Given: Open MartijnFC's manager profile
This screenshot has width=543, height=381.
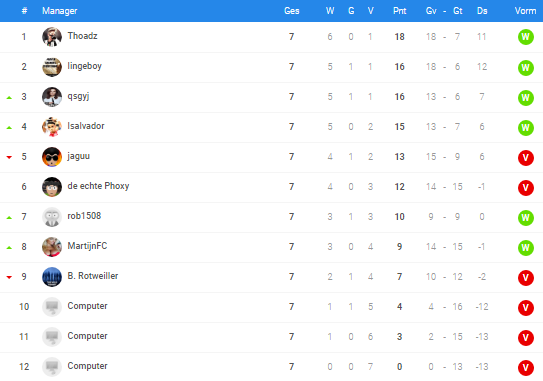Looking at the screenshot, I should pyautogui.click(x=87, y=246).
